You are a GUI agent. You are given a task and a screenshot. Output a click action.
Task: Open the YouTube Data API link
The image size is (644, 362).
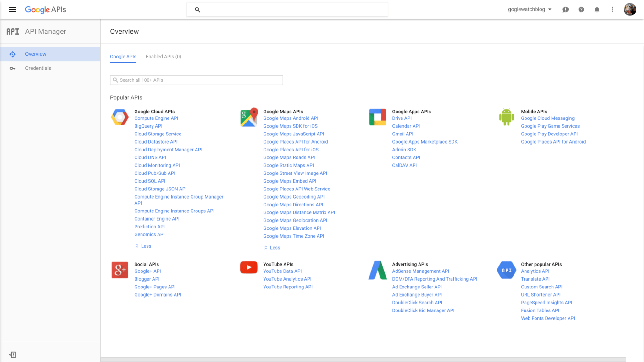click(282, 271)
